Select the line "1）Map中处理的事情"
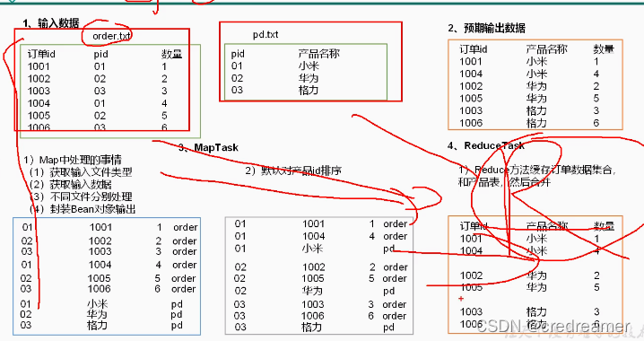This screenshot has height=341, width=644. (73, 160)
